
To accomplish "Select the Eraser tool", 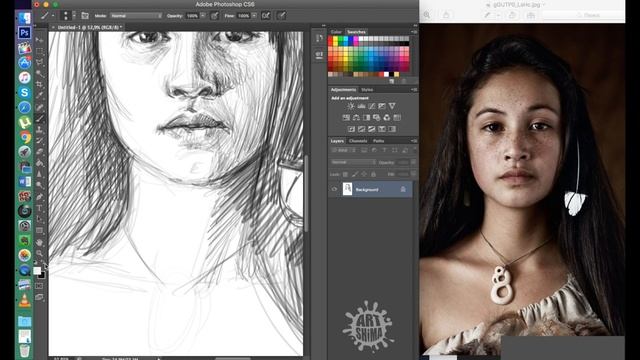I will (40, 152).
